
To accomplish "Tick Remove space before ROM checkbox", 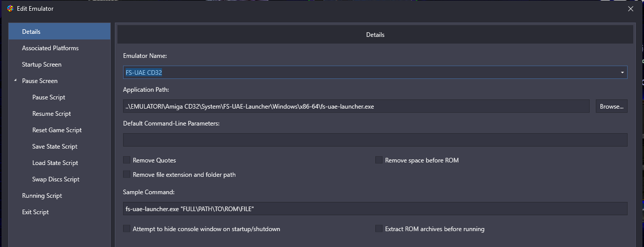I will click(379, 160).
